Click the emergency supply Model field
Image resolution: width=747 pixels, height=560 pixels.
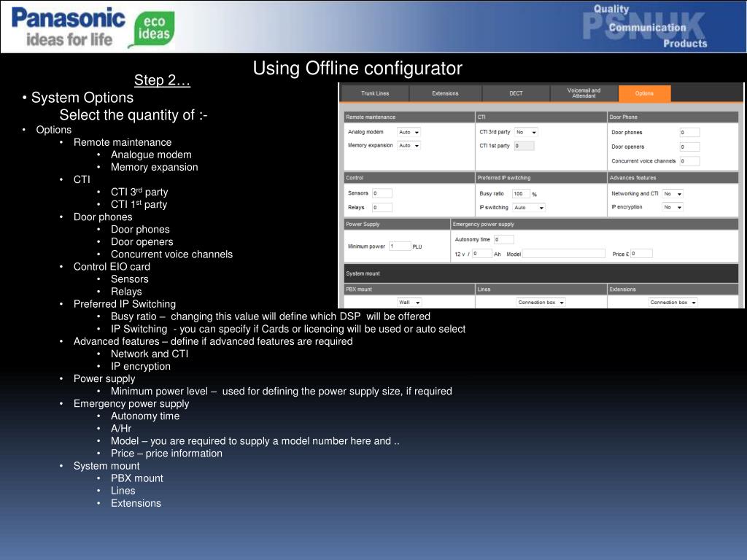[x=564, y=254]
